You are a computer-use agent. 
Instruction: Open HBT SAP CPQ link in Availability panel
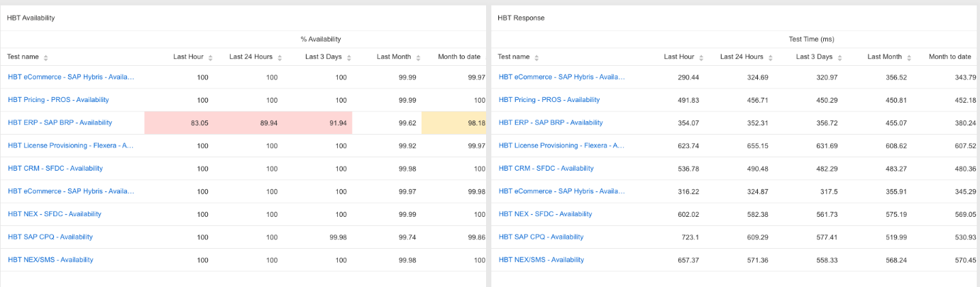[50, 237]
